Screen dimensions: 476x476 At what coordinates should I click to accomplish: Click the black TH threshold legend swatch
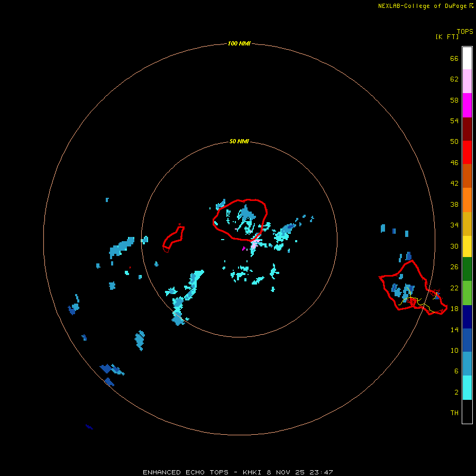(x=467, y=411)
